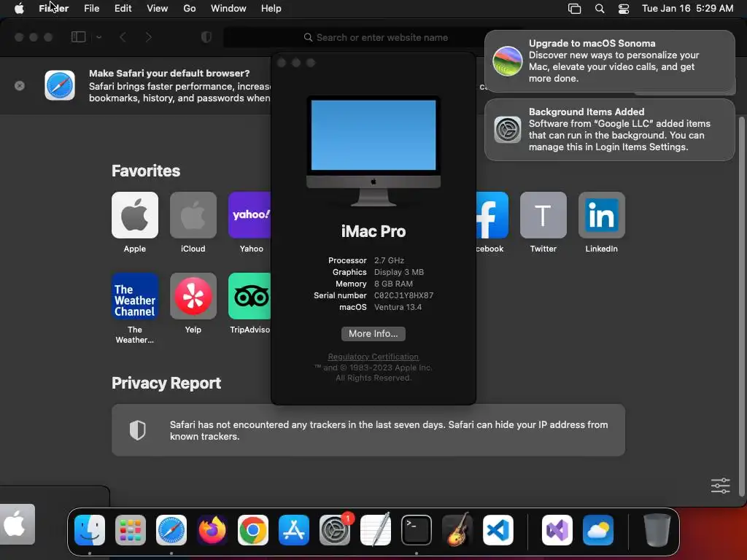The height and width of the screenshot is (560, 747).
Task: Click Privacy Report tracker summary box
Action: 368,430
